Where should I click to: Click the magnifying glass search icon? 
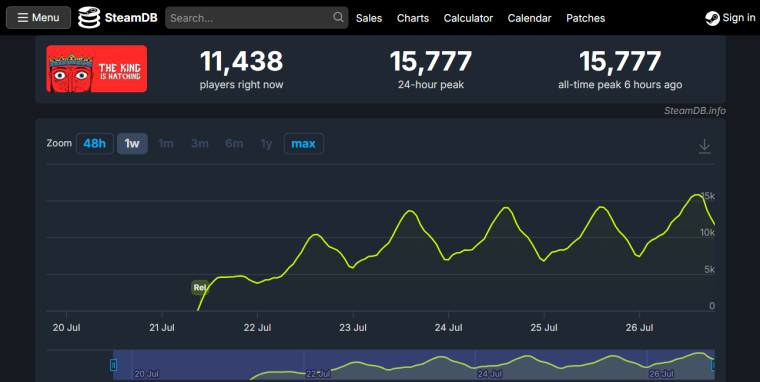(x=338, y=17)
